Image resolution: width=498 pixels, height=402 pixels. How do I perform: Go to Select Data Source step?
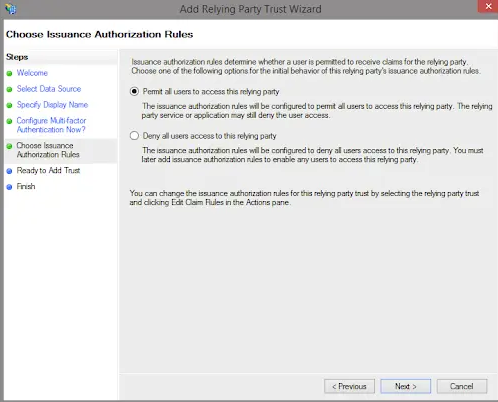(x=49, y=89)
